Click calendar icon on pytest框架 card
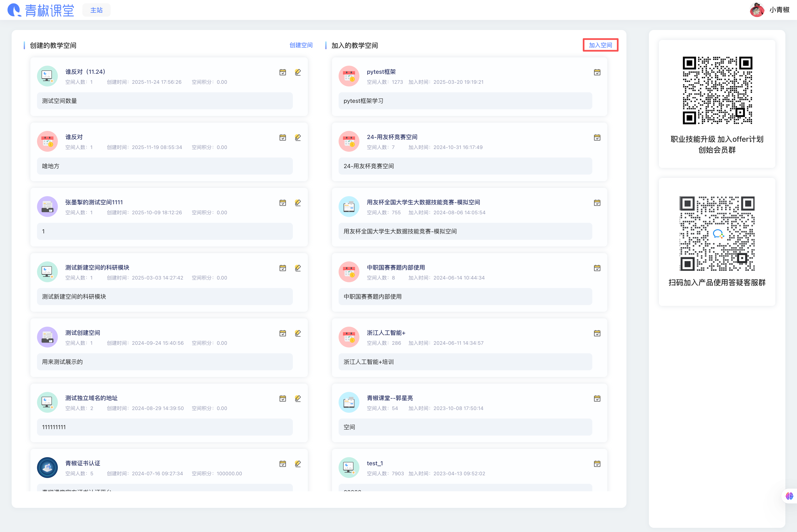The height and width of the screenshot is (532, 797). (597, 72)
